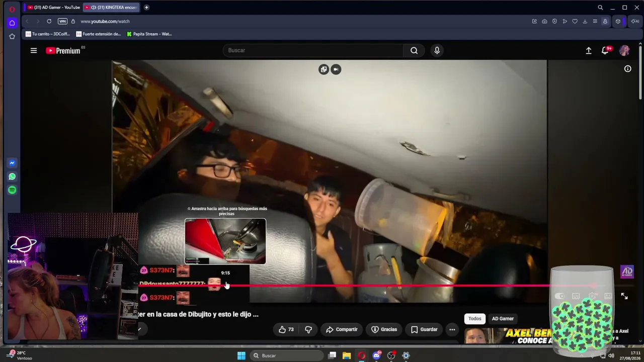Open the YouTube upload/create icon
The image size is (644, 362).
click(589, 50)
